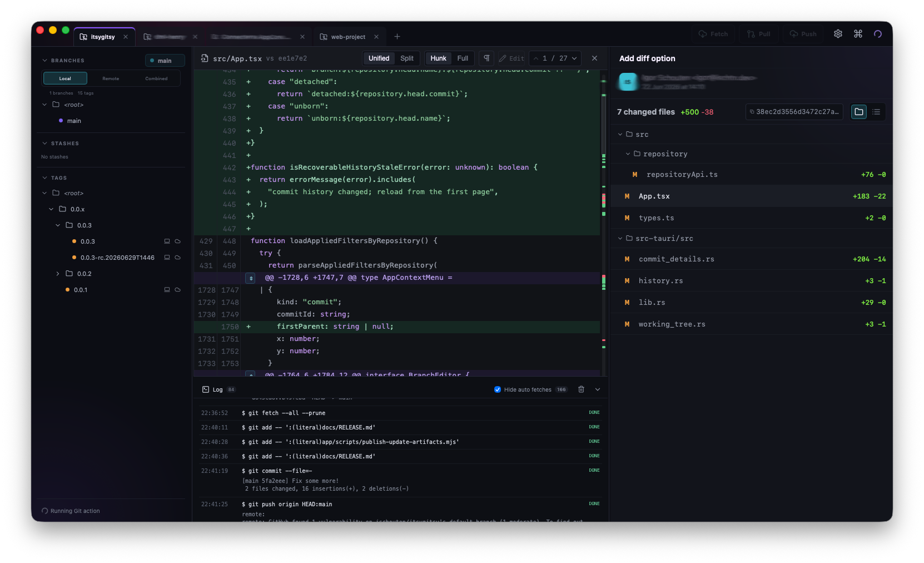The height and width of the screenshot is (563, 924).
Task: Open the settings gear icon
Action: coord(838,34)
